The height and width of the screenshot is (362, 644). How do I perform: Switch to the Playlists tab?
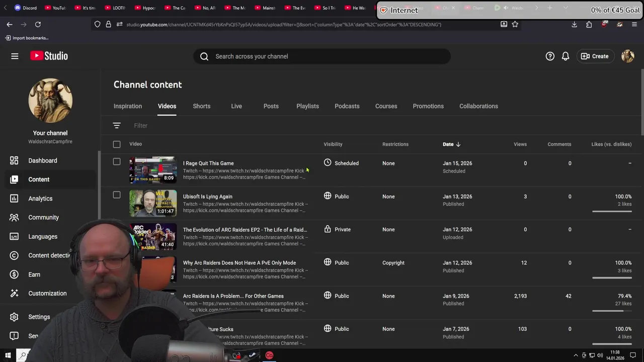(x=307, y=106)
